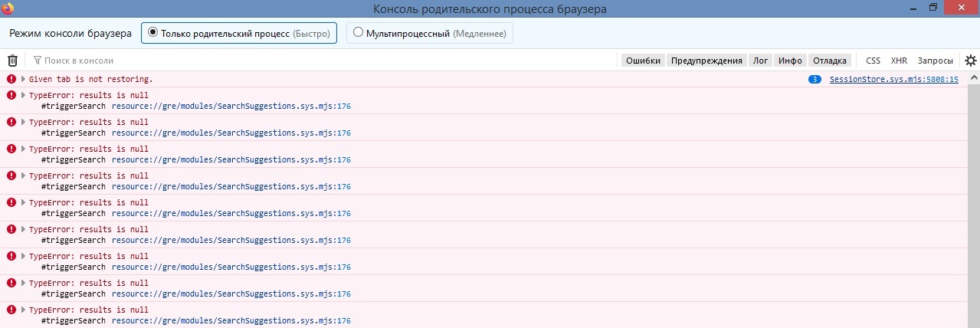Viewport: 980px width, 328px height.
Task: Open console settings gear icon
Action: [971, 61]
